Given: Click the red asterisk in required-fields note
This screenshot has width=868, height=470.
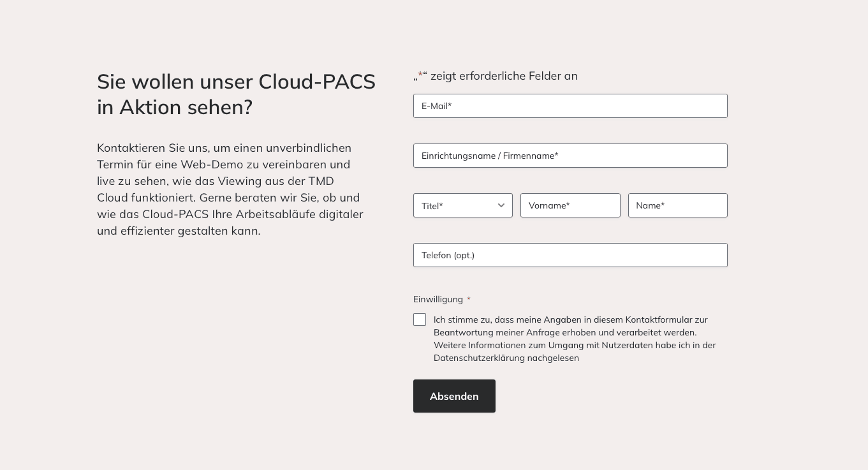Looking at the screenshot, I should pyautogui.click(x=420, y=75).
